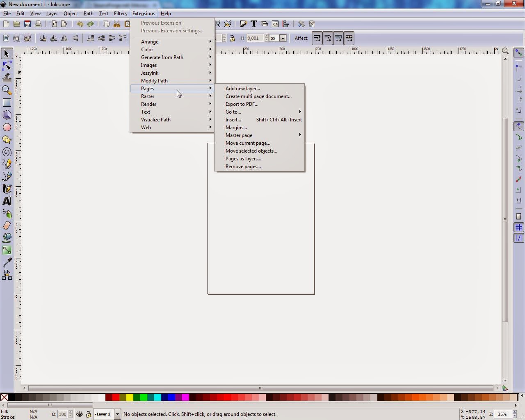Screen dimensions: 525x420
Task: Expand the Color submenu
Action: click(x=172, y=50)
